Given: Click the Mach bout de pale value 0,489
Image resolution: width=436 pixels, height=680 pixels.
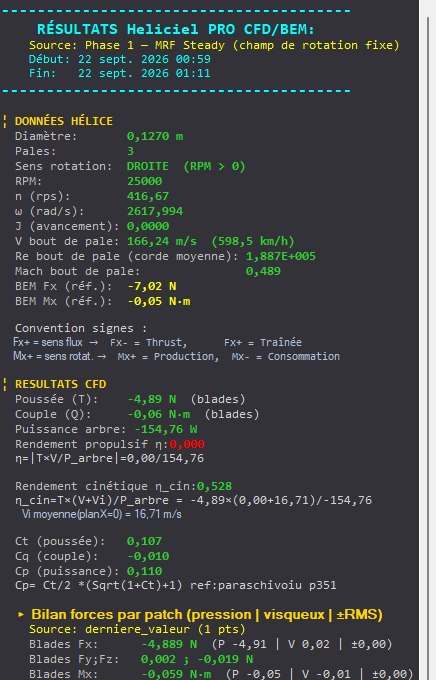Looking at the screenshot, I should pyautogui.click(x=263, y=271).
